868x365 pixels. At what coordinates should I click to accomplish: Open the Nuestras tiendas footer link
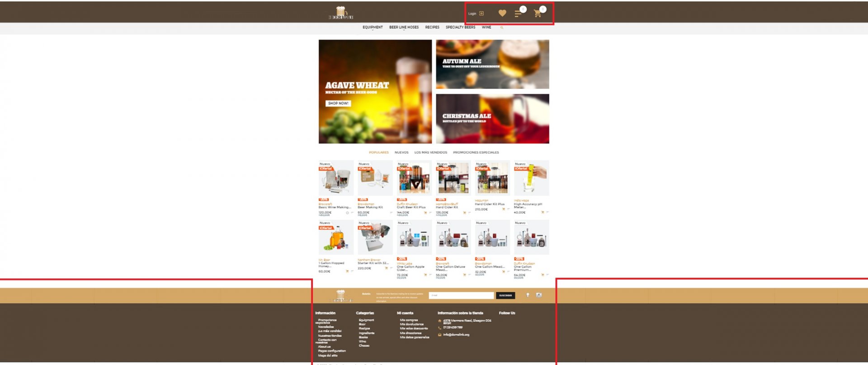click(330, 336)
